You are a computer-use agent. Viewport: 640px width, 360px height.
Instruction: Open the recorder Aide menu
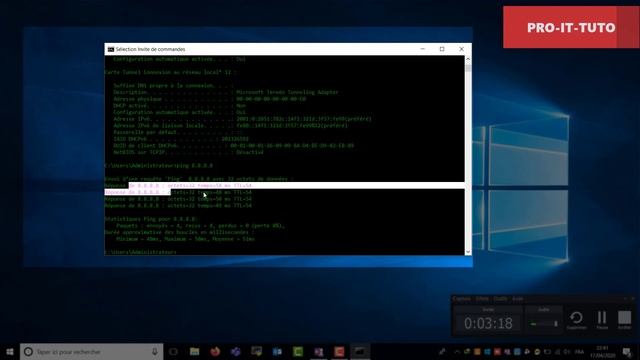518,299
